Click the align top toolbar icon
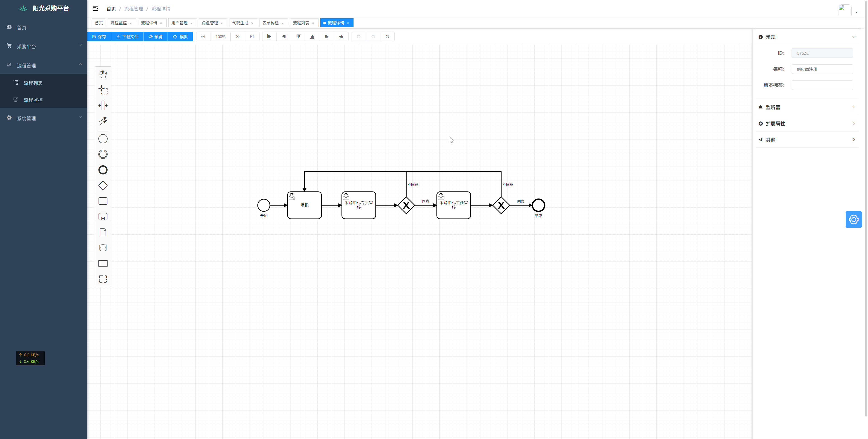The image size is (868, 439). [x=298, y=37]
